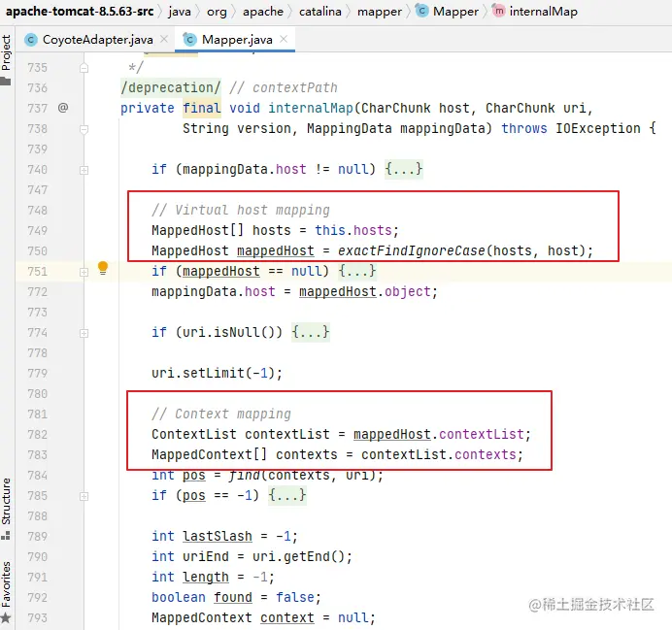Screen dimensions: 672x630
Task: Expand folded block at line 785
Action: tap(84, 496)
